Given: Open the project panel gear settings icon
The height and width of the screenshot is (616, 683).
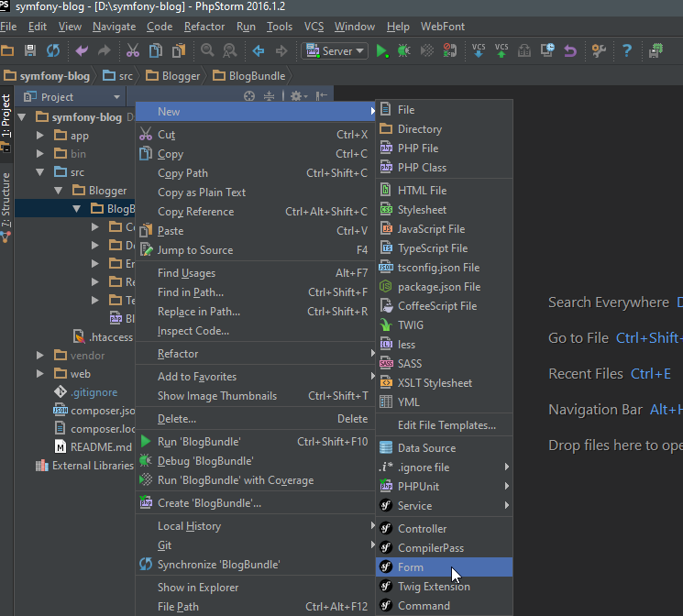Looking at the screenshot, I should click(295, 96).
